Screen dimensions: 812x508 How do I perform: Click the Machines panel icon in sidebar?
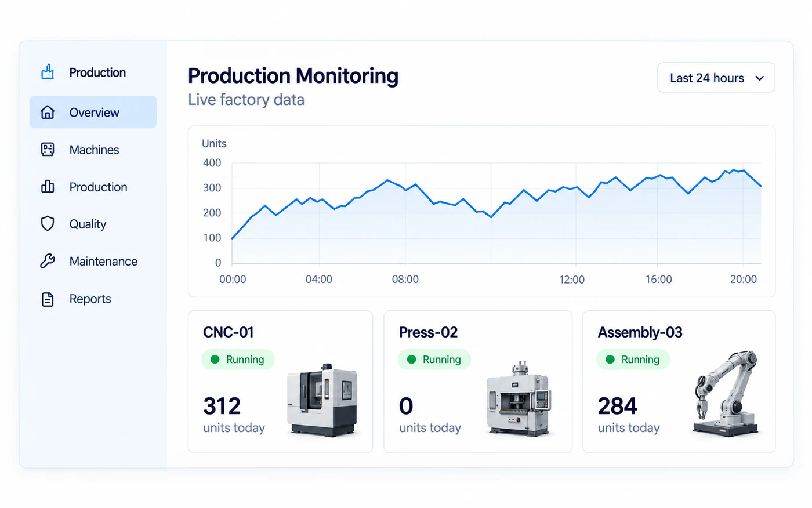coord(48,150)
